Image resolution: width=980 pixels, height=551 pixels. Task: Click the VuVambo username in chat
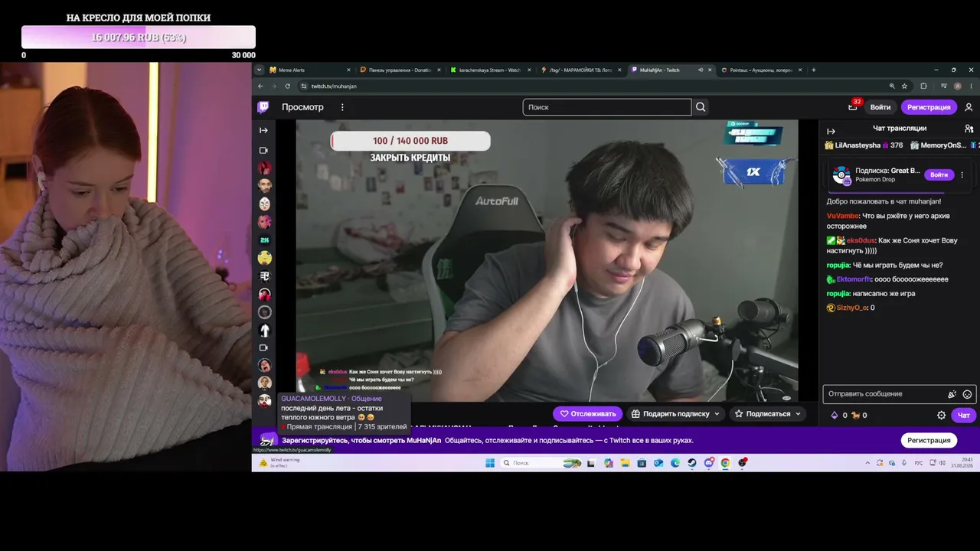coord(842,216)
